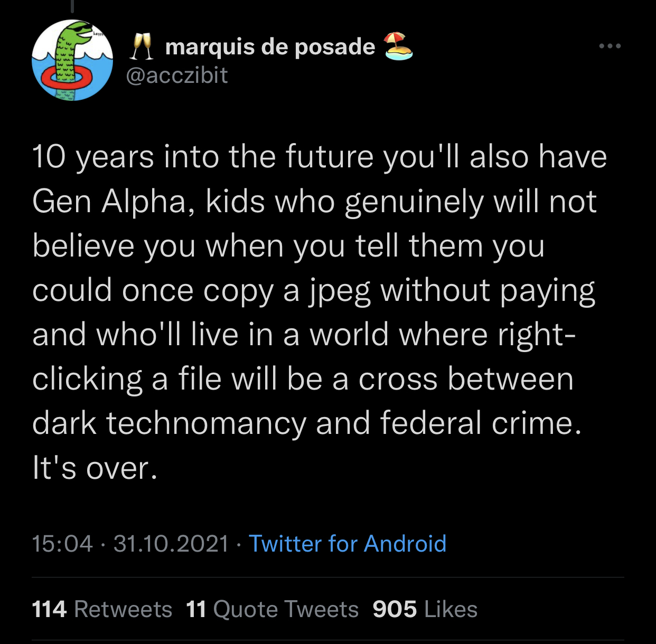
Task: Click "dark technomancy" in the tweet text
Action: coord(169,423)
